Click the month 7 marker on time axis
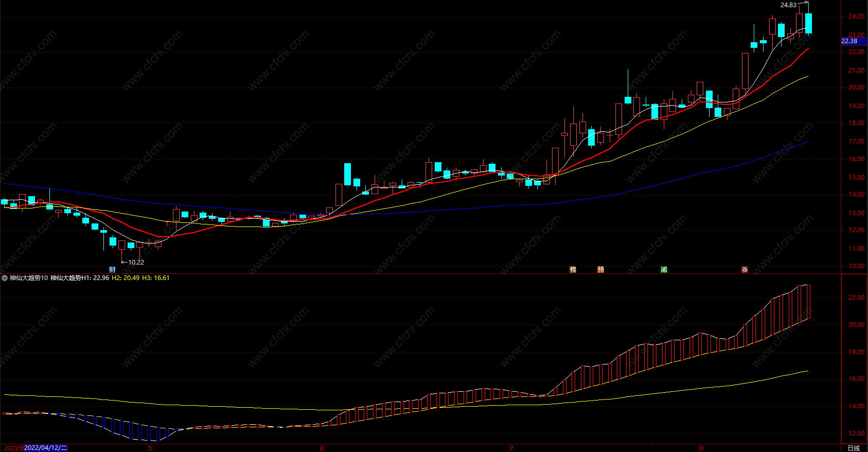Screen dimensions: 868x452 pos(511,448)
